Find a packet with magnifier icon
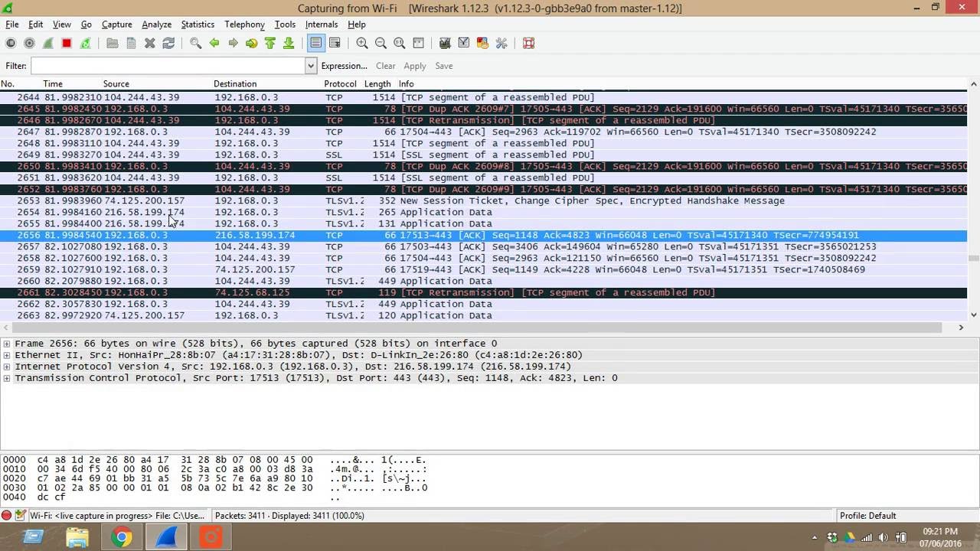 click(x=195, y=44)
